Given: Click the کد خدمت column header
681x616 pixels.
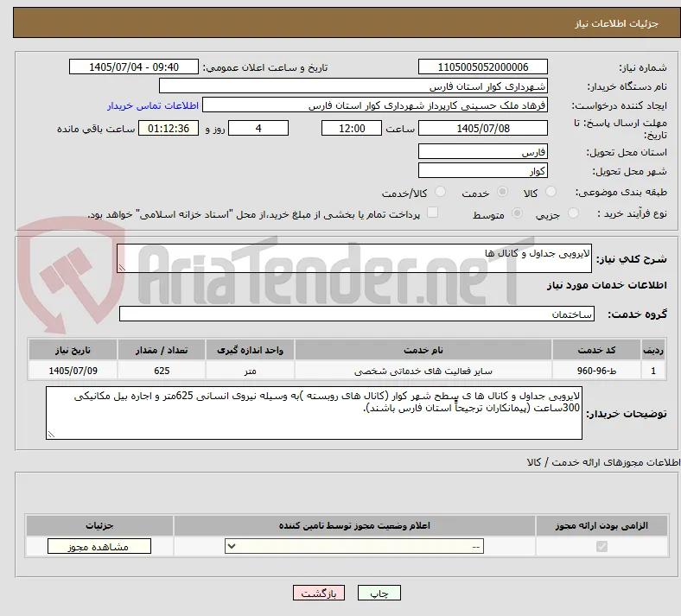Looking at the screenshot, I should 597,350.
